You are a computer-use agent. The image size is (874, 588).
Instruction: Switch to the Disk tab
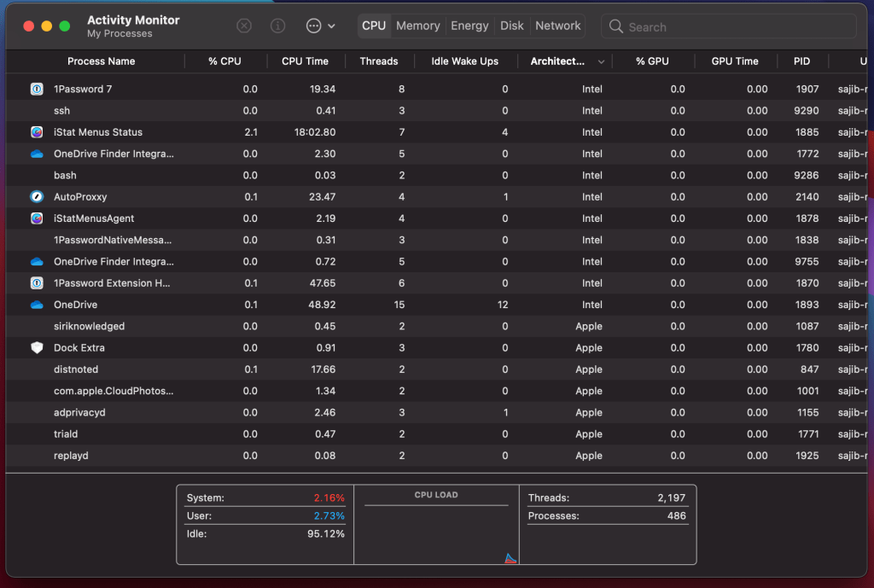(512, 26)
